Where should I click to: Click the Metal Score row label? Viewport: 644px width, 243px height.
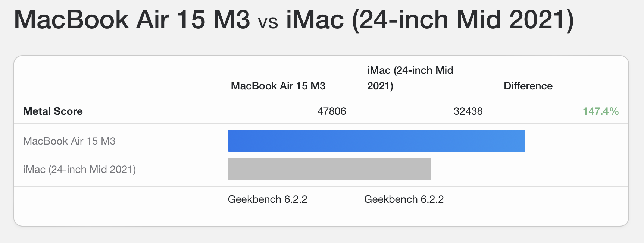click(53, 111)
